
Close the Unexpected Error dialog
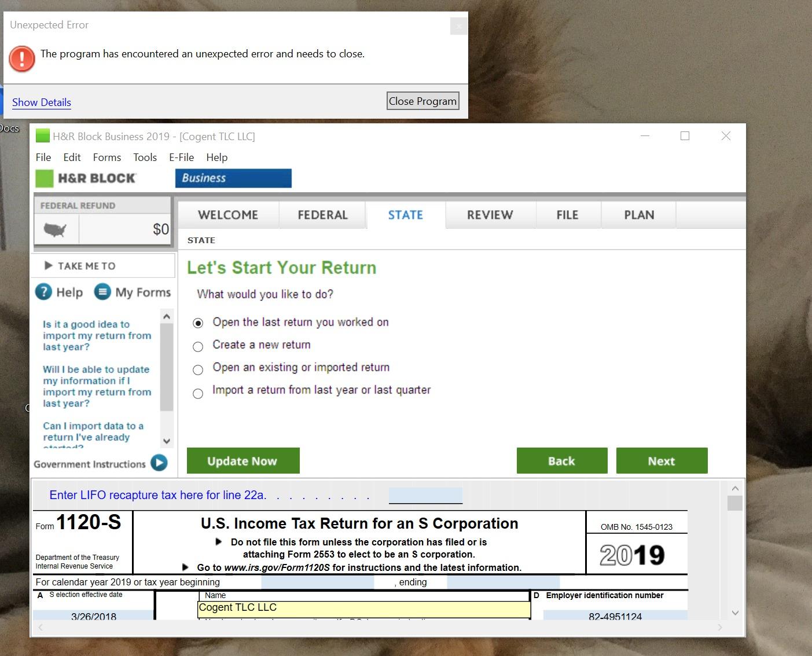tap(458, 26)
